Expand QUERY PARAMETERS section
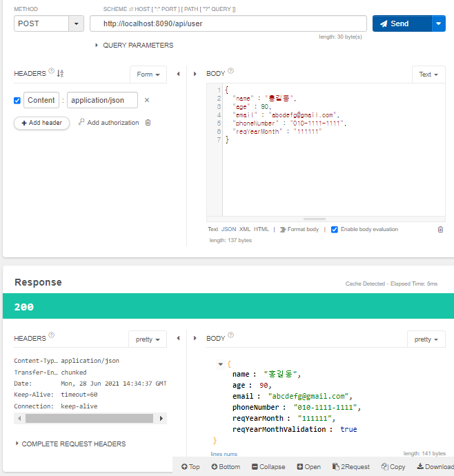 click(x=135, y=46)
